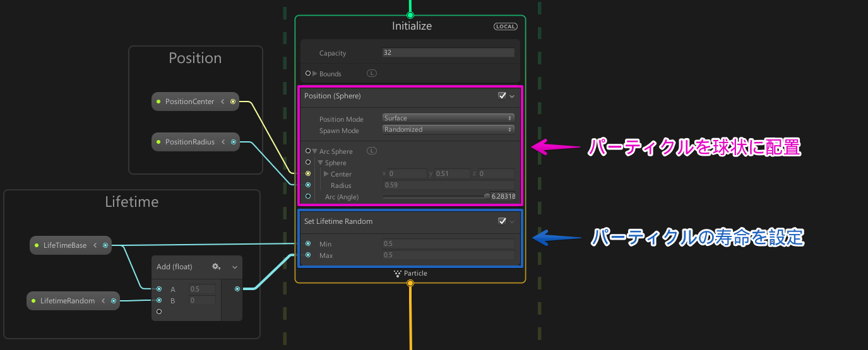This screenshot has height=350, width=868.
Task: Select the PositionCenter property node label
Action: pos(189,102)
